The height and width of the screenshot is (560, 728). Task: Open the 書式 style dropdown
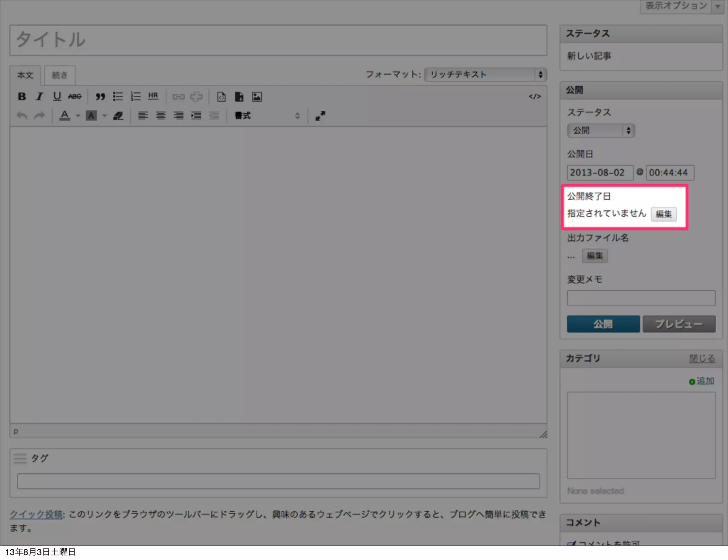267,116
